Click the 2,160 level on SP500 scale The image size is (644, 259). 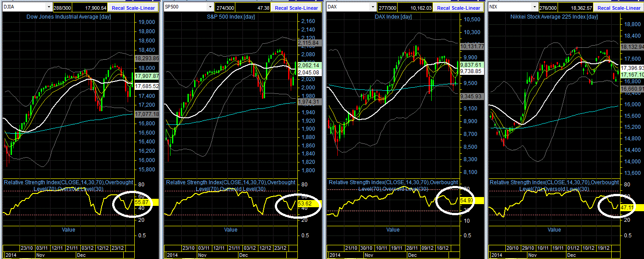pos(308,21)
